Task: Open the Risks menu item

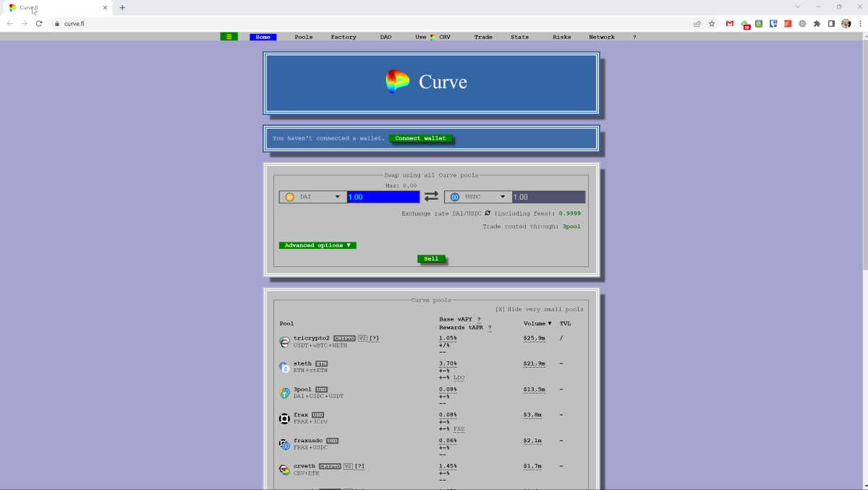Action: (x=561, y=37)
